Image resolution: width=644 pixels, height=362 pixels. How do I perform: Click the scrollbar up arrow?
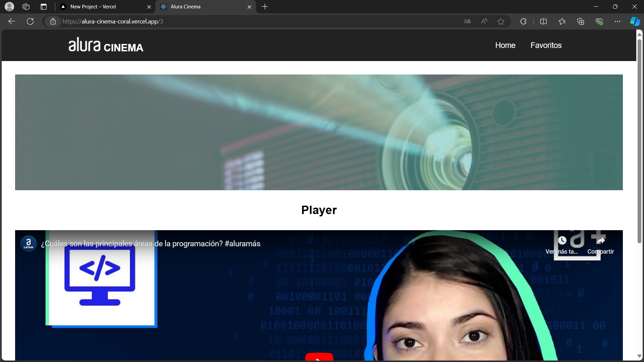click(639, 34)
